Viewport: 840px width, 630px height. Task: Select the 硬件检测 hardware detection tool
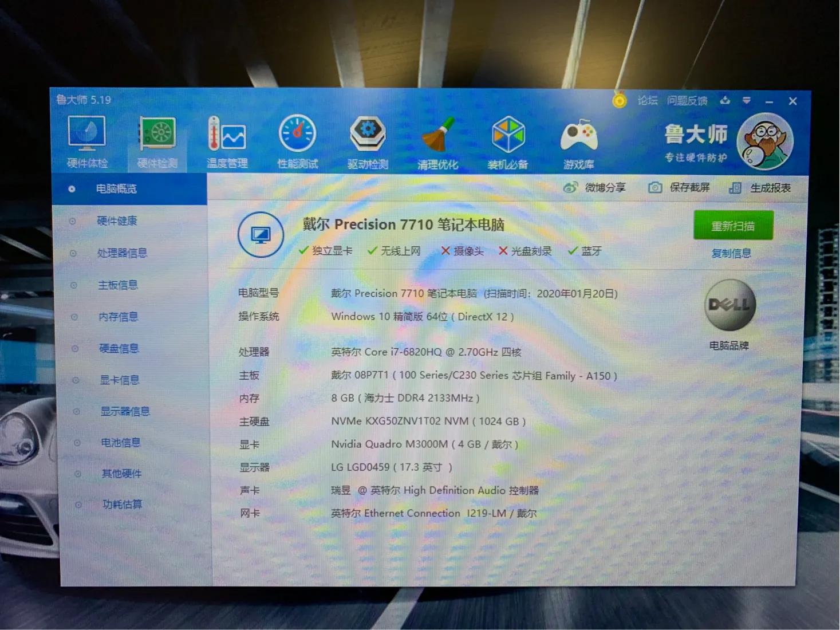[157, 143]
